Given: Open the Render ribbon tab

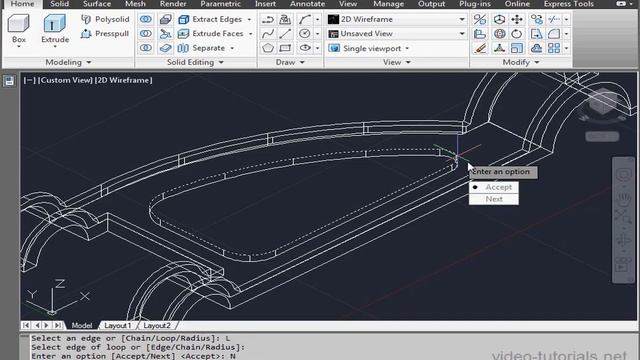Looking at the screenshot, I should pyautogui.click(x=173, y=4).
